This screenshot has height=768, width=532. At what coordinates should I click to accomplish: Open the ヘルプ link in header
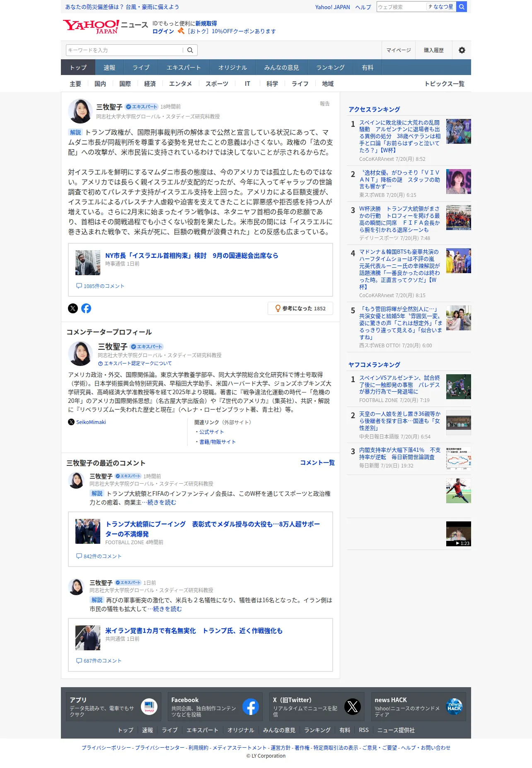click(x=363, y=7)
